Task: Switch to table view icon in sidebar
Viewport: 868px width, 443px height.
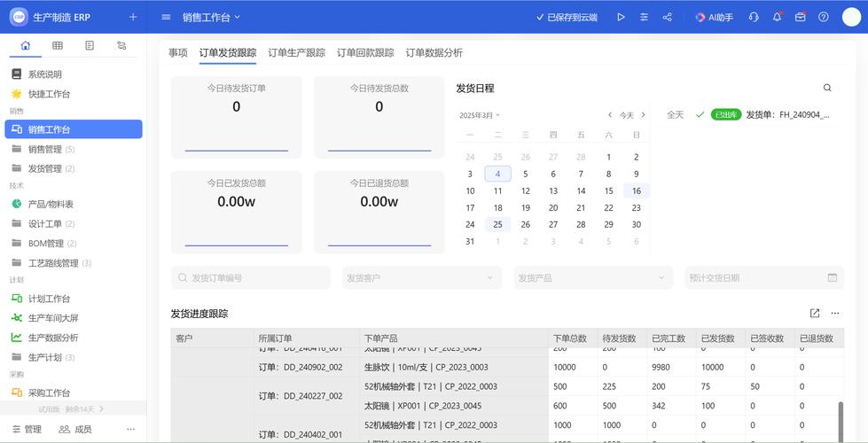Action: click(57, 45)
